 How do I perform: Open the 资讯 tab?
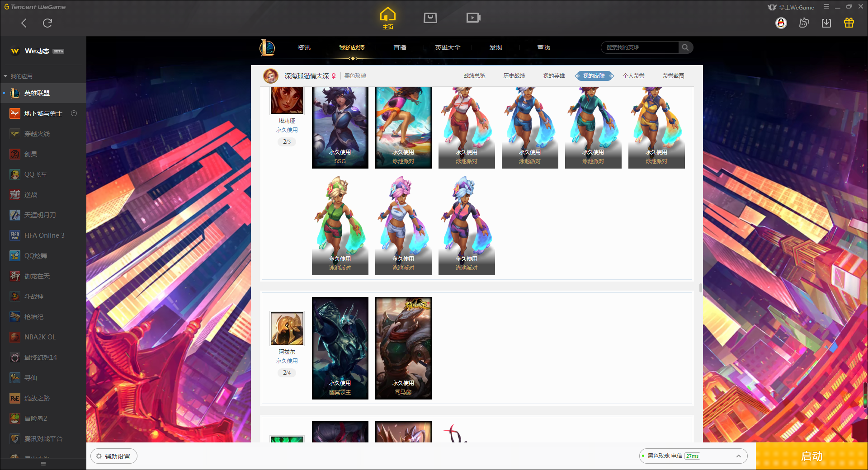(304, 47)
